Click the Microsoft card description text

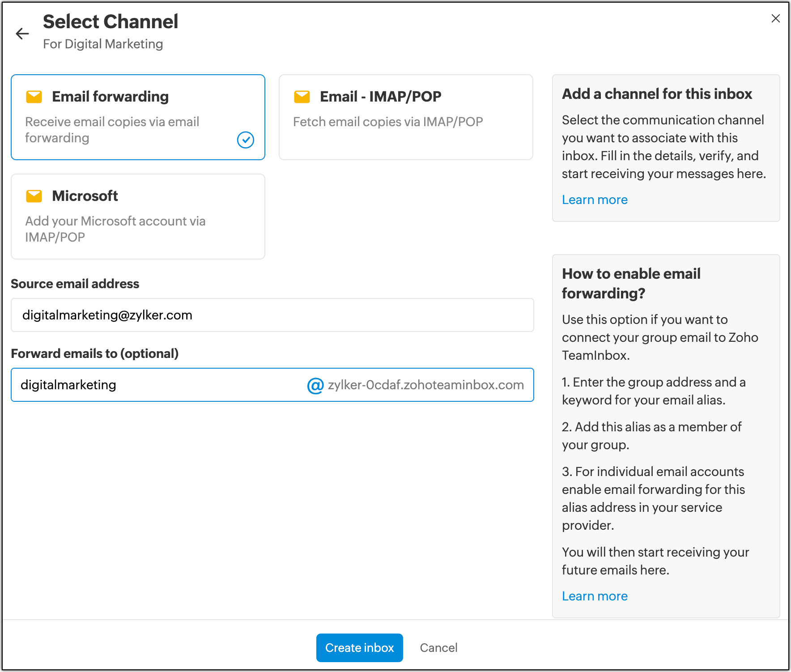(x=115, y=229)
